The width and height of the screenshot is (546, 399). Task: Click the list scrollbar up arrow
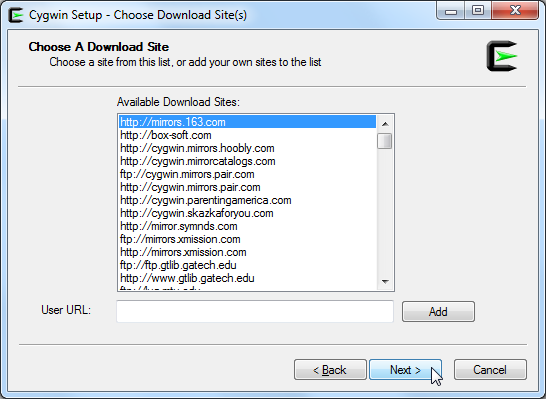385,124
